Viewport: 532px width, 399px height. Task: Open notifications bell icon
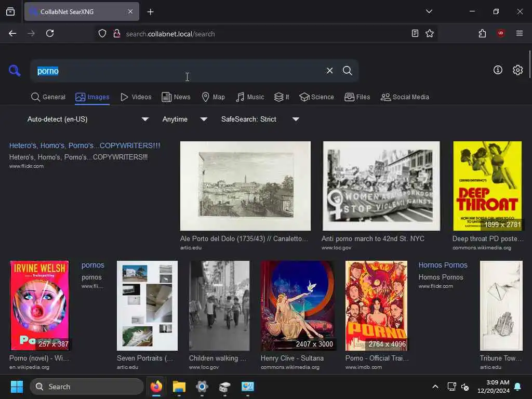point(517,387)
